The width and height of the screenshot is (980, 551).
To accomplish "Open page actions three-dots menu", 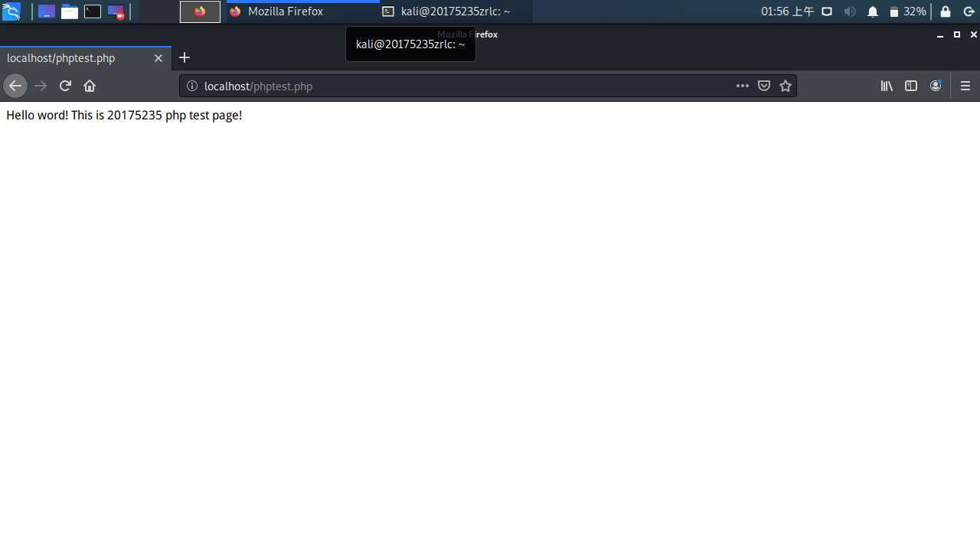I will click(x=742, y=86).
